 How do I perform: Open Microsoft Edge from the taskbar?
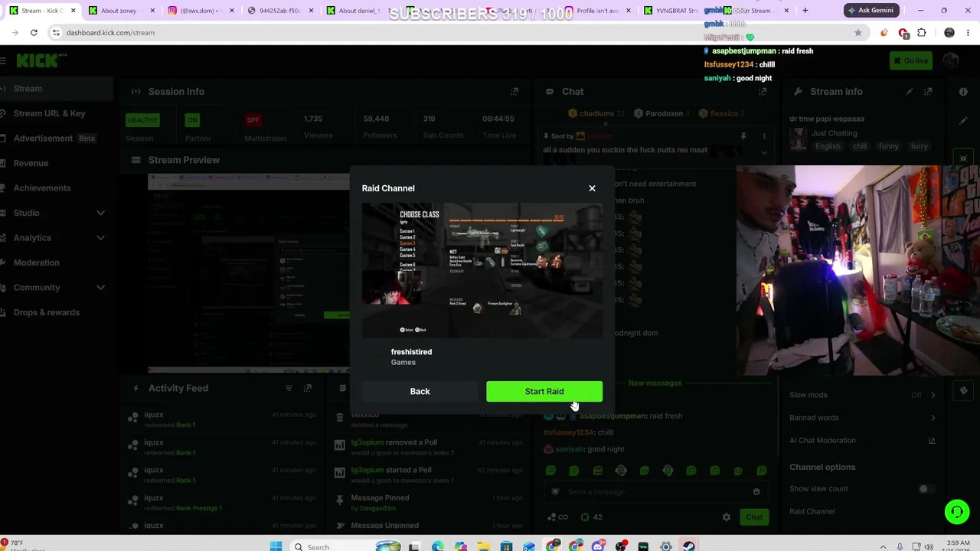(437, 546)
